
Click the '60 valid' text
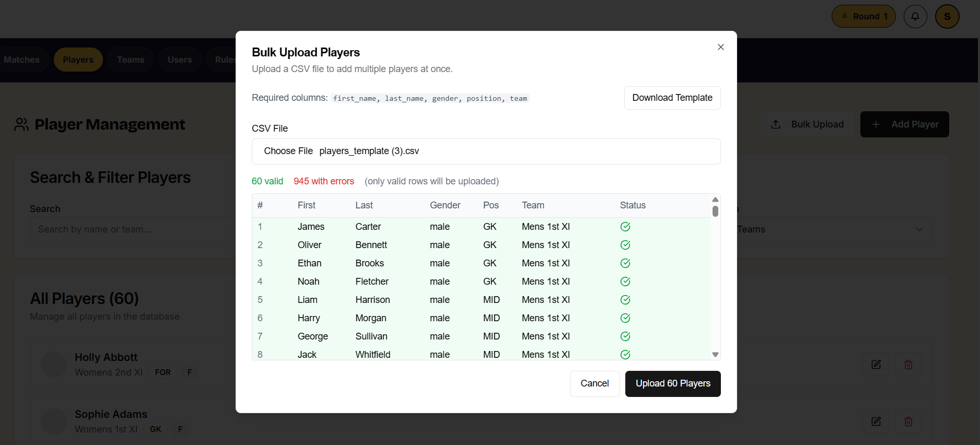pos(267,181)
